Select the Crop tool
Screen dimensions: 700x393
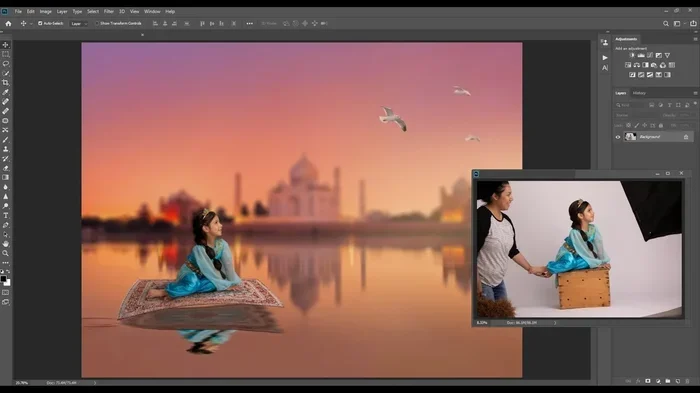pyautogui.click(x=5, y=83)
